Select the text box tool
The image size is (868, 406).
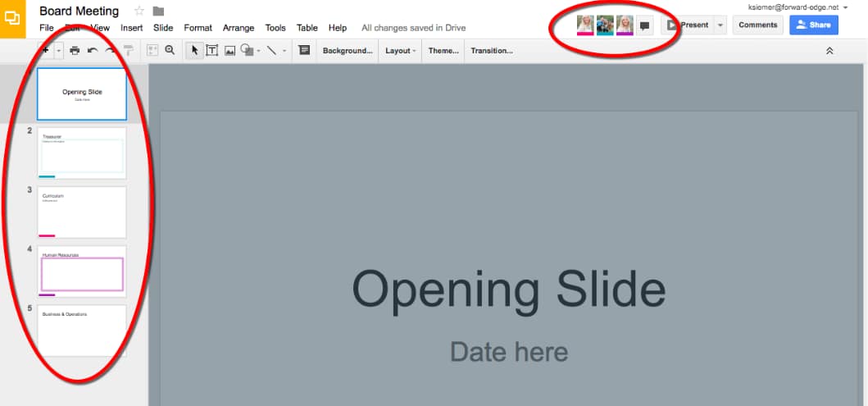[x=211, y=51]
